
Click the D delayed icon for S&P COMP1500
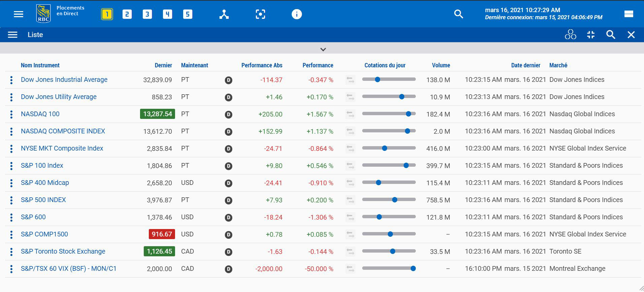pyautogui.click(x=229, y=235)
